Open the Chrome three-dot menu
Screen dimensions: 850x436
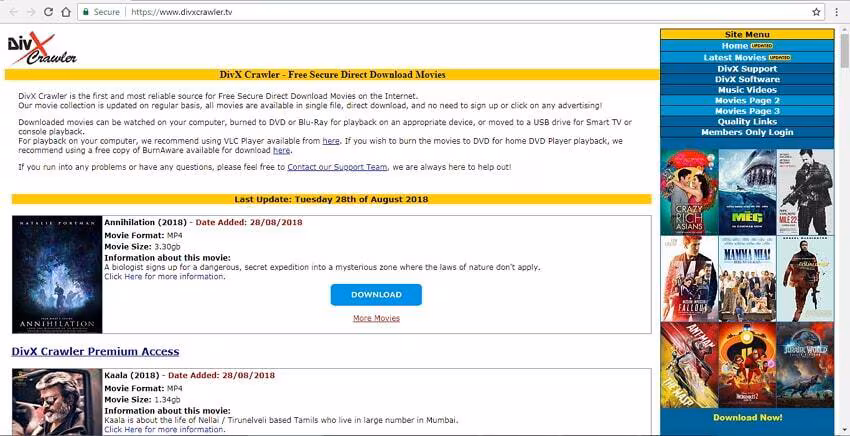pos(836,12)
